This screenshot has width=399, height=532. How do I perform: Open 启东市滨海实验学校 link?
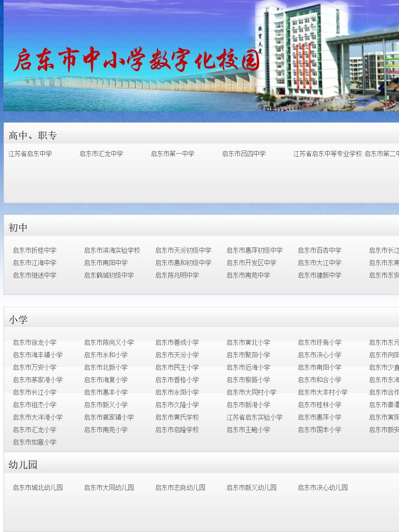click(112, 250)
